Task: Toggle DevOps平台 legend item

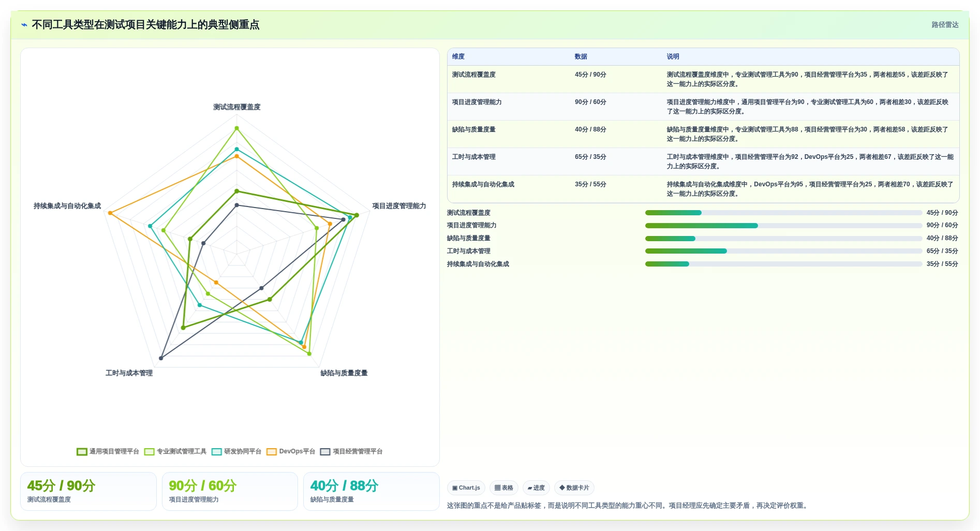Action: pyautogui.click(x=290, y=451)
